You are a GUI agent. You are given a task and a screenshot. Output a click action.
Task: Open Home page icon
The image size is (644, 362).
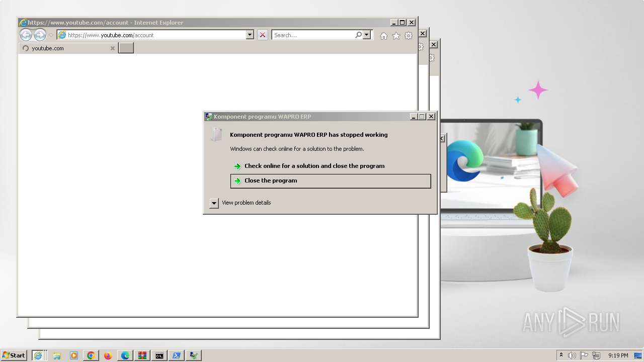pyautogui.click(x=384, y=36)
